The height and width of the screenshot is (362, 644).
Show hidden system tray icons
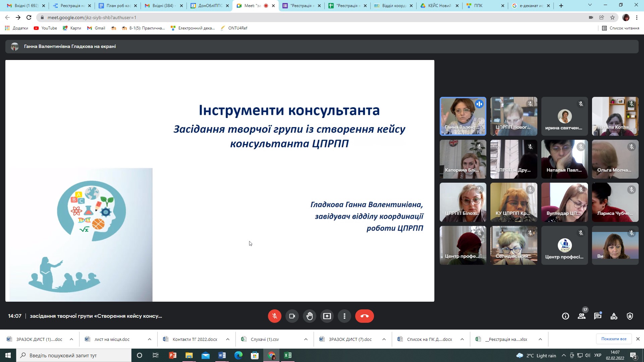pyautogui.click(x=564, y=356)
